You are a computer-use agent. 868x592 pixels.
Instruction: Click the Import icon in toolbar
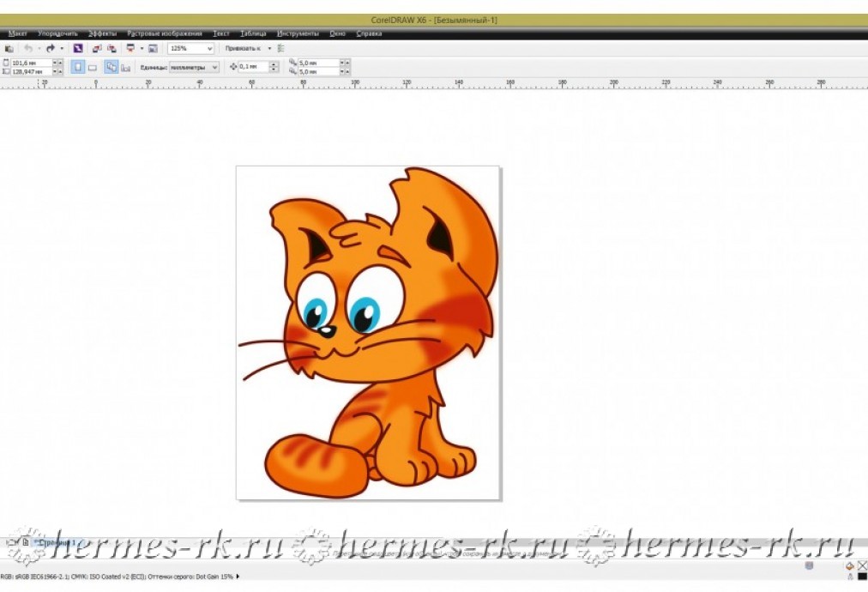(96, 49)
